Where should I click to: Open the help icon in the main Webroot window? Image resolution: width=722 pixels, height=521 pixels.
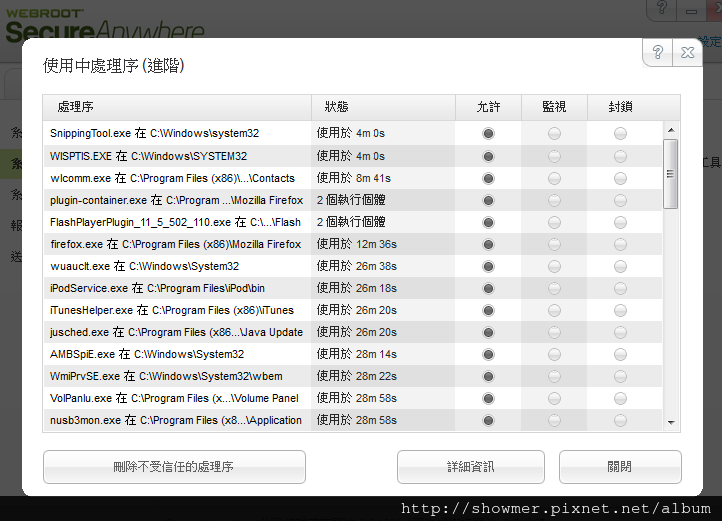[x=662, y=8]
